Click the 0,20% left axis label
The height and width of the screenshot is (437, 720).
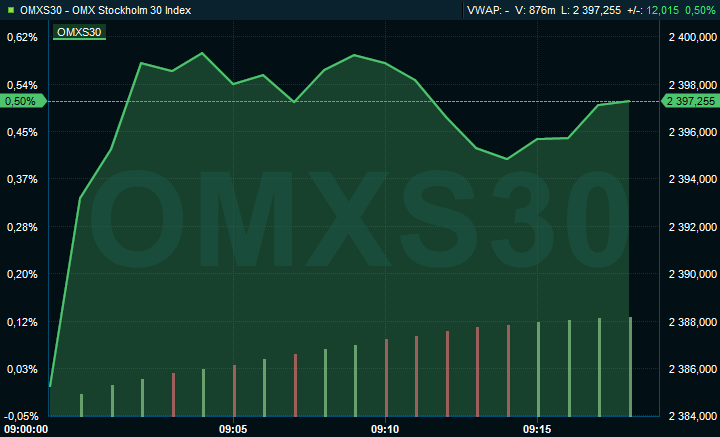pos(22,274)
